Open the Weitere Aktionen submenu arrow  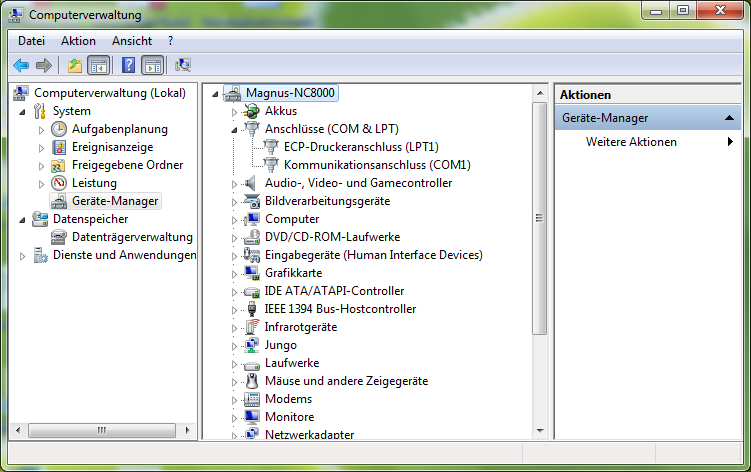pos(730,141)
